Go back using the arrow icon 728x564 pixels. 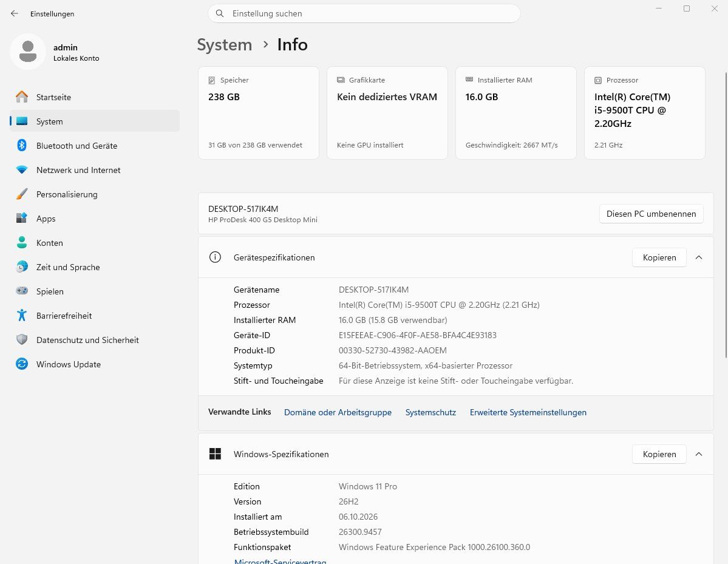[x=15, y=13]
